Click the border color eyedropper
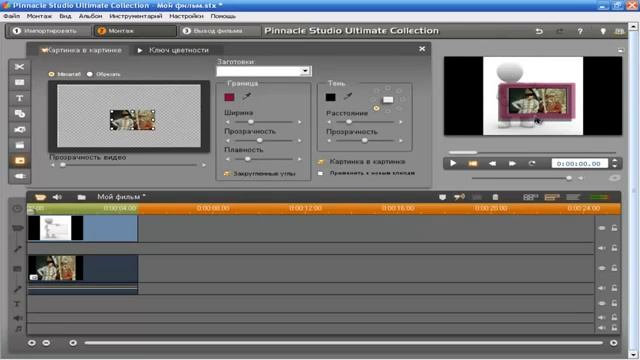 click(247, 97)
